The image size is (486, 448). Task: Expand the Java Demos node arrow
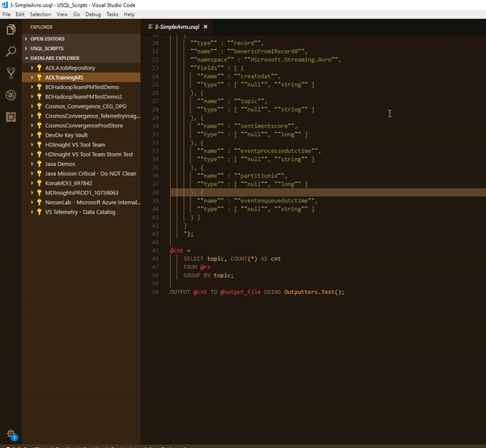click(32, 164)
